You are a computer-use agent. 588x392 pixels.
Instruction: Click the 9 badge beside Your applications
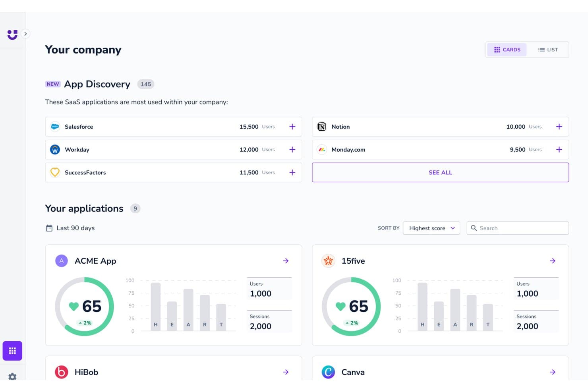point(135,209)
